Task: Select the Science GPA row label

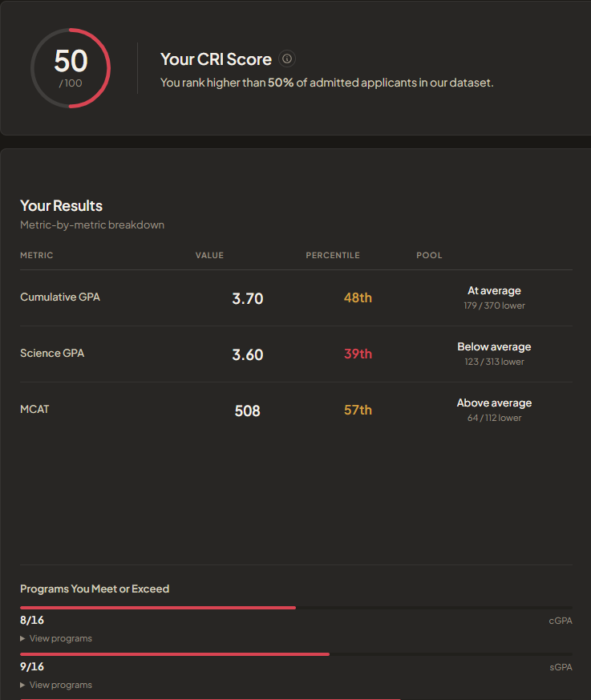Action: point(52,353)
